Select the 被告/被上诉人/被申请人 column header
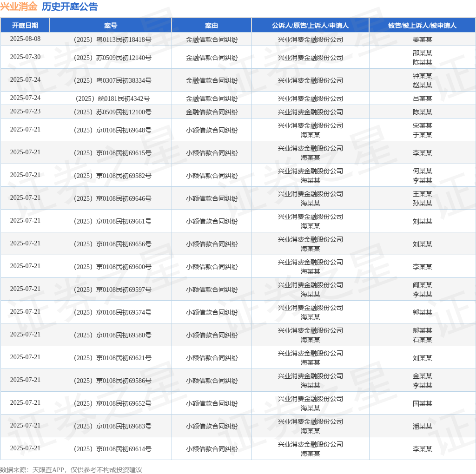This screenshot has width=476, height=474. coord(422,26)
